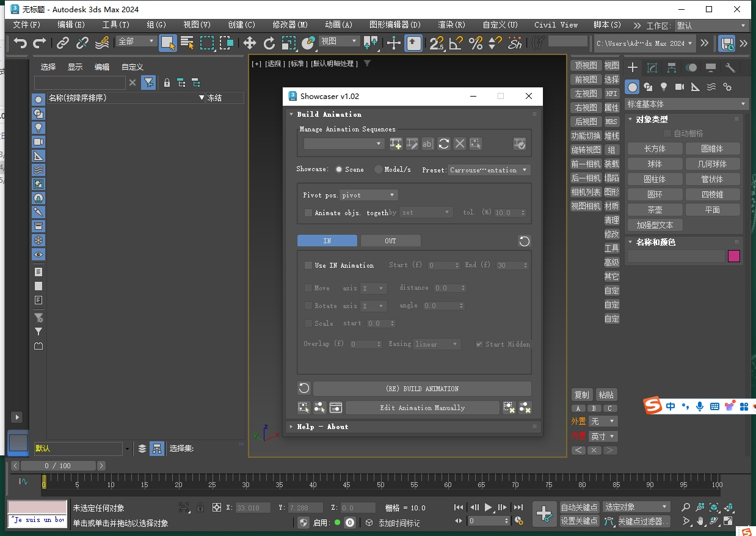Screen dimensions: 756x536
Task: Toggle the Move checkbox
Action: click(x=308, y=288)
